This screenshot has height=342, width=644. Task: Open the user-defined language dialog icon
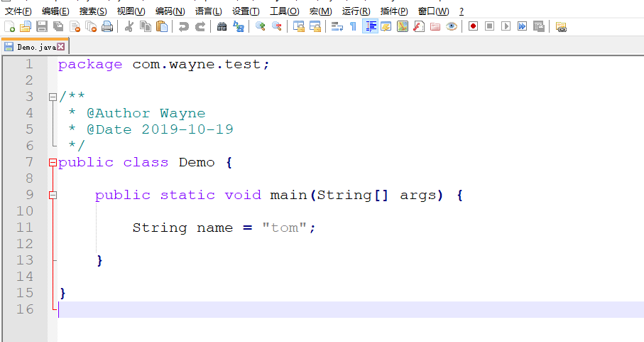pyautogui.click(x=386, y=27)
